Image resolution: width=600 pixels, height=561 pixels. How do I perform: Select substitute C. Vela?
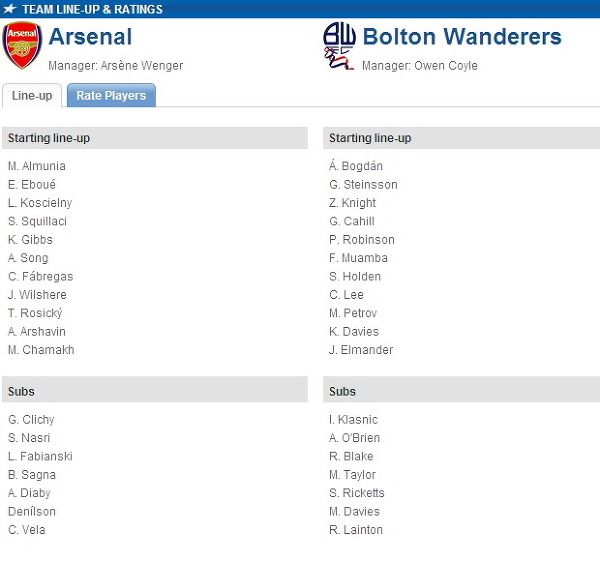(x=27, y=530)
